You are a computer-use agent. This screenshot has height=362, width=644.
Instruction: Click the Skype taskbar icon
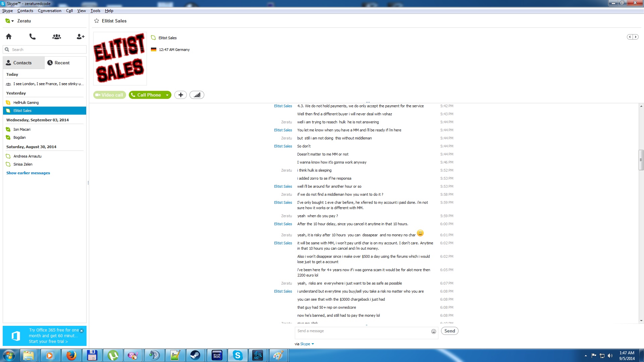click(x=237, y=355)
